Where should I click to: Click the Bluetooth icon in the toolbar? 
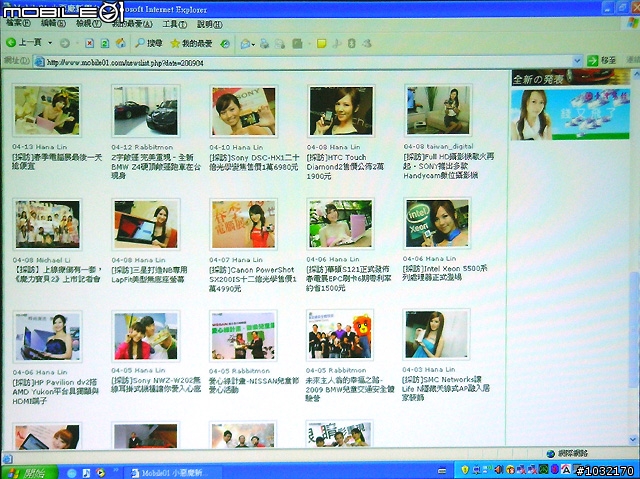[351, 43]
